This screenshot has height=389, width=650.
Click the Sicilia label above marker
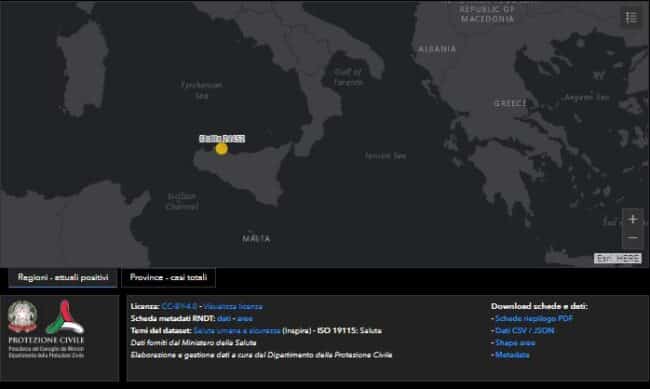(222, 139)
